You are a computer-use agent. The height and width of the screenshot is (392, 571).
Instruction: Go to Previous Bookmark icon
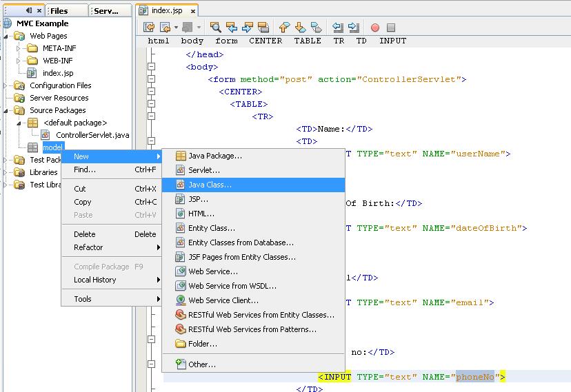click(284, 28)
